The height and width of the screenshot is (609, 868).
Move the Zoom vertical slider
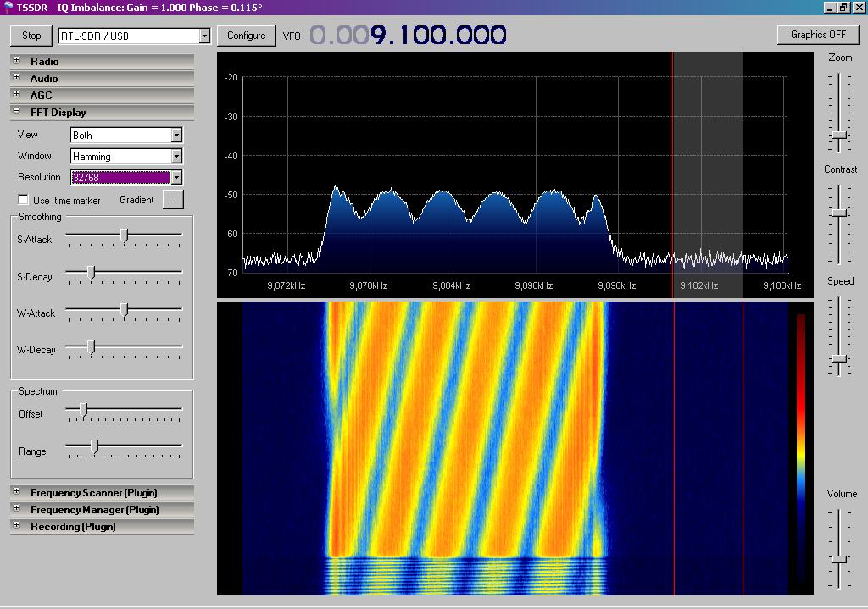click(x=840, y=135)
